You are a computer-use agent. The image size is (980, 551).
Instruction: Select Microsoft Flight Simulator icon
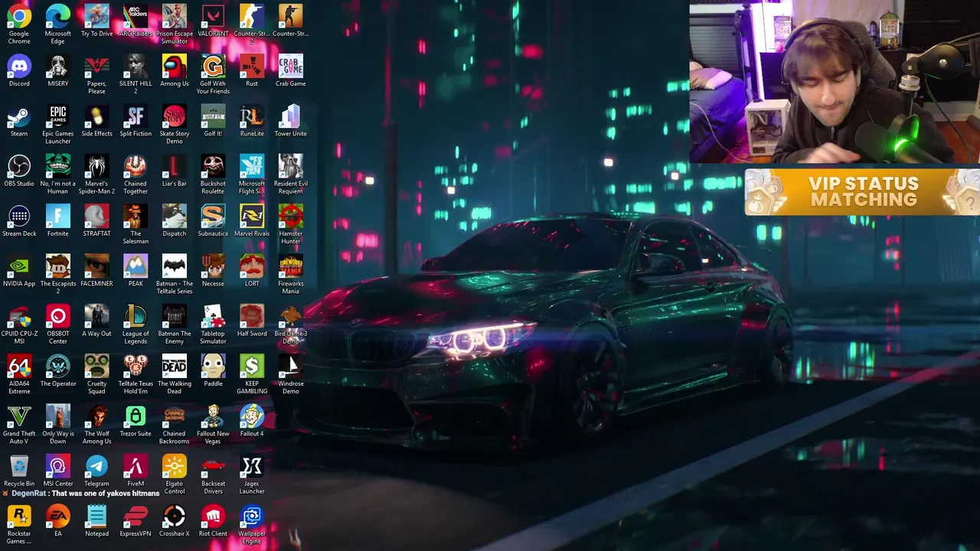(x=252, y=174)
